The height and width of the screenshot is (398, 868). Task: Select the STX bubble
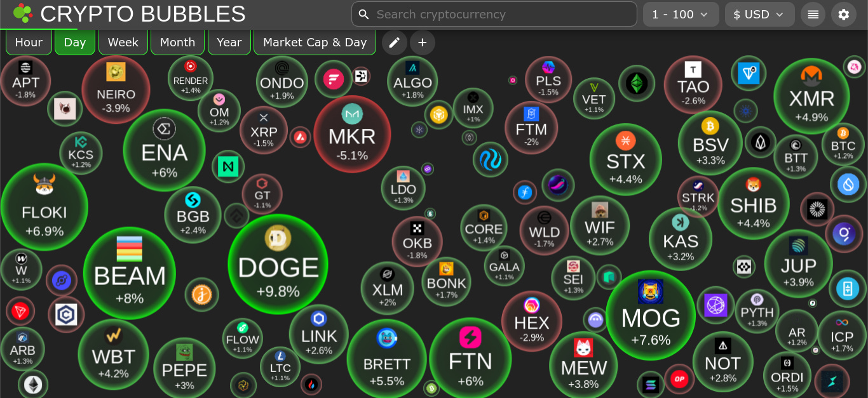click(626, 159)
